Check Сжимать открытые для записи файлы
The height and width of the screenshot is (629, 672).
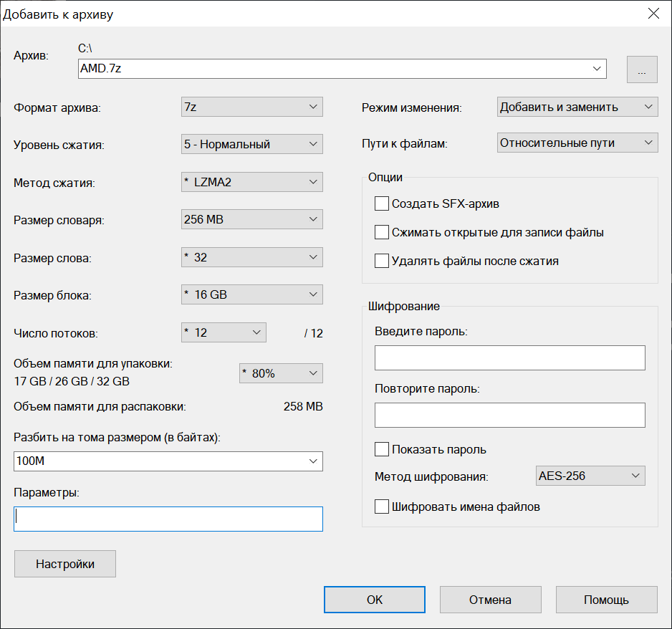[x=382, y=233]
